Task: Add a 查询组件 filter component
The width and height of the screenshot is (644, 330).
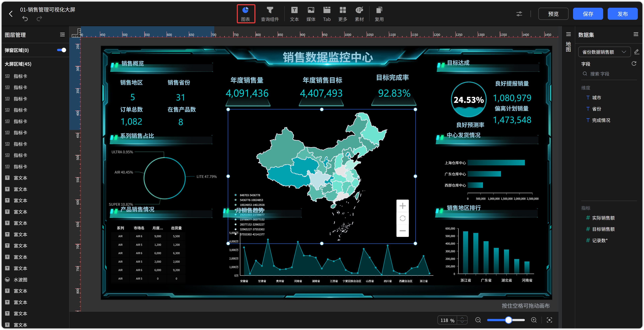Action: 270,14
